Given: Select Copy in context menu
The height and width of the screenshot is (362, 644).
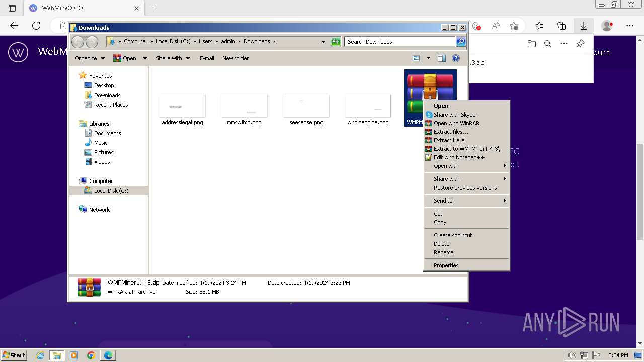Looking at the screenshot, I should 466,222.
